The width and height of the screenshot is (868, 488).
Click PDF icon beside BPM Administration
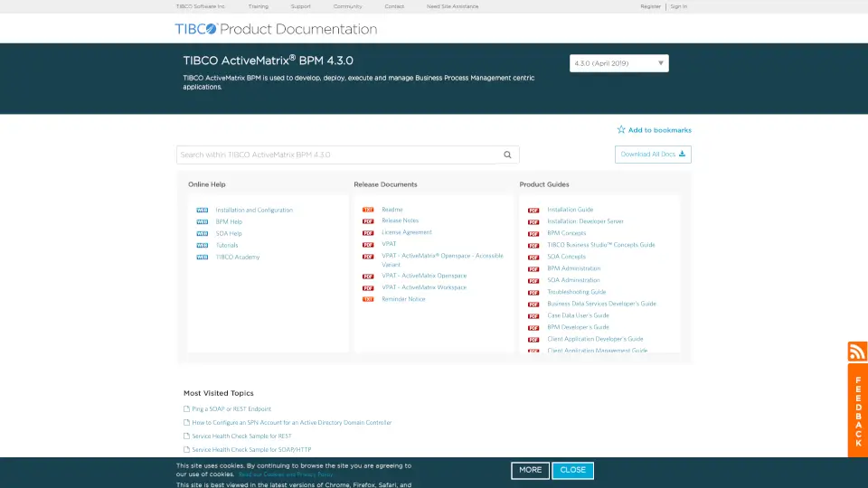533,269
